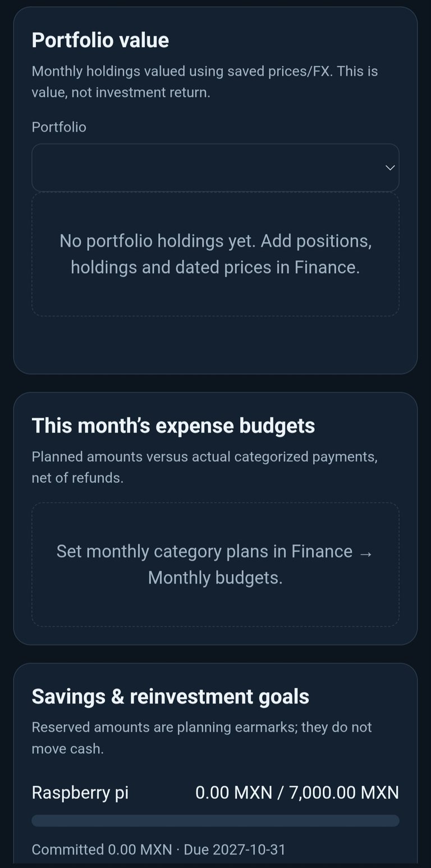Click the Portfolio field label
The height and width of the screenshot is (868, 431).
pos(59,127)
